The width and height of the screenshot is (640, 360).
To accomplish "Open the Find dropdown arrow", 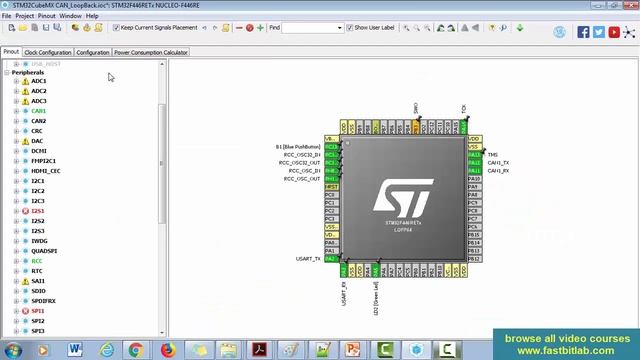I will click(339, 28).
